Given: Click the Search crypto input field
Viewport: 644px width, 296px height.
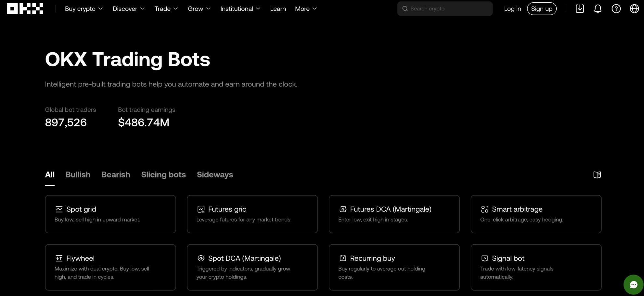Looking at the screenshot, I should (x=444, y=8).
